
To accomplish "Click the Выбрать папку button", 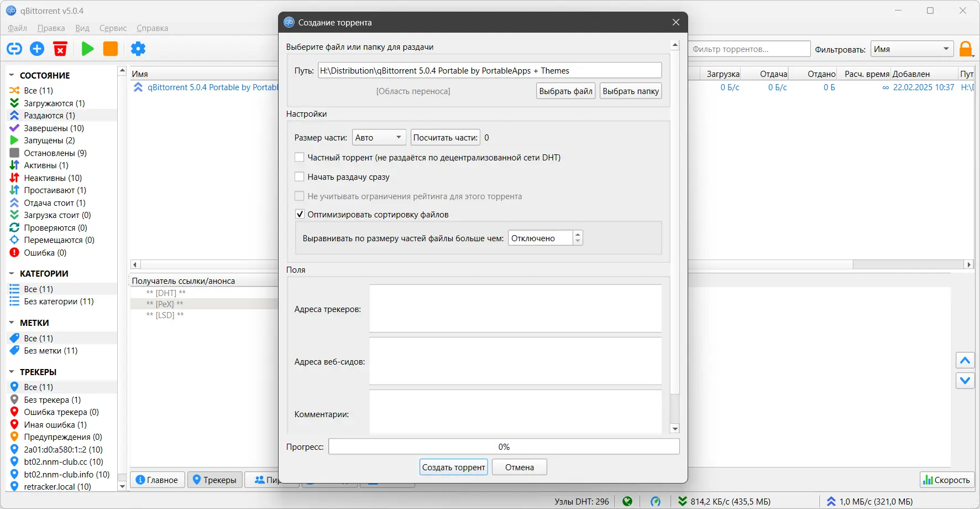I will [x=631, y=91].
